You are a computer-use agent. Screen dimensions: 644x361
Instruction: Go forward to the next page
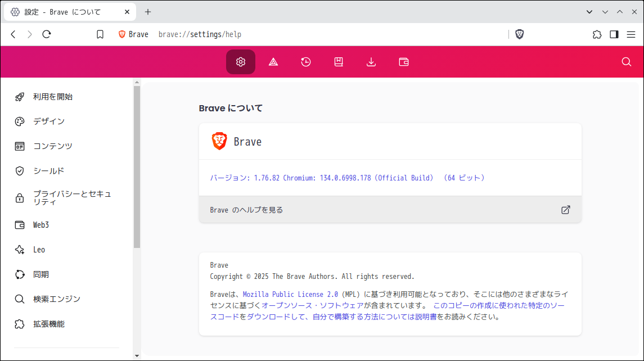[x=30, y=34]
